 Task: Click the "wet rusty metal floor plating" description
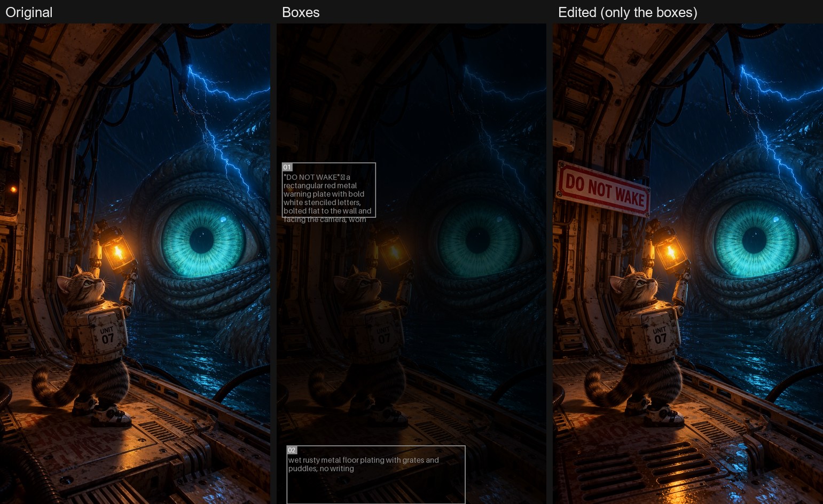click(363, 464)
